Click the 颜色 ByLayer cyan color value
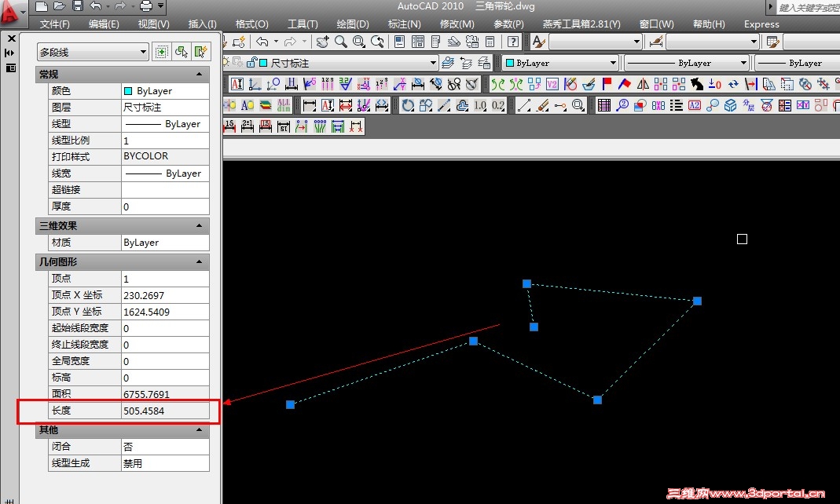 coord(165,91)
